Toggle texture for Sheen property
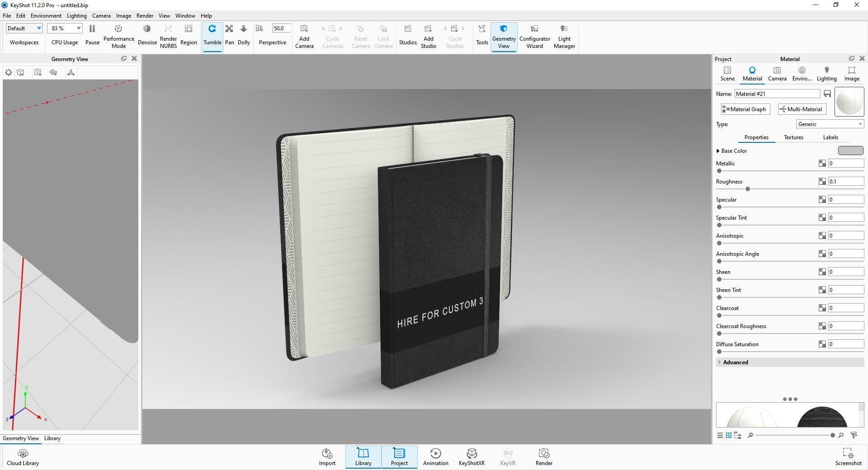The image size is (868, 470). pos(822,272)
